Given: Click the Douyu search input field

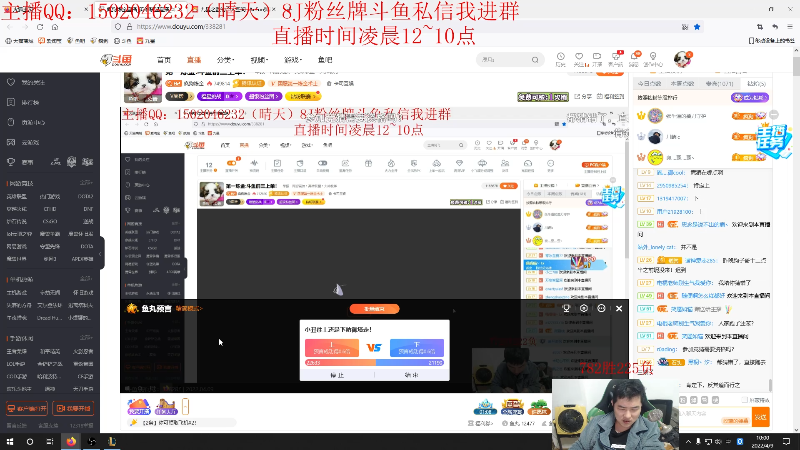Looking at the screenshot, I should (503, 60).
